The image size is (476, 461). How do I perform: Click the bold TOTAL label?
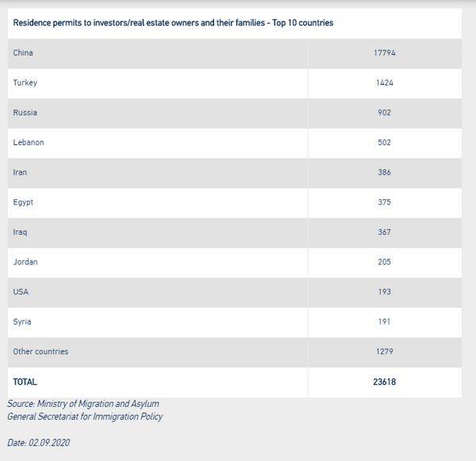tap(25, 382)
